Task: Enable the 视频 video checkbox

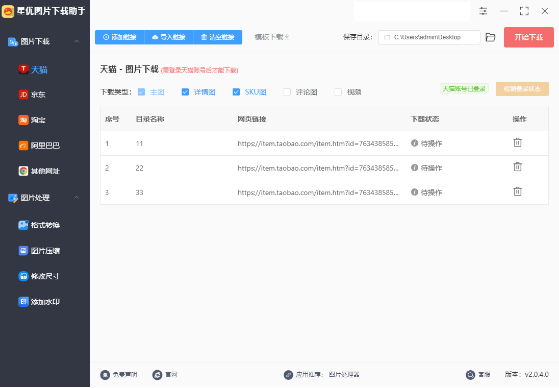Action: click(338, 92)
